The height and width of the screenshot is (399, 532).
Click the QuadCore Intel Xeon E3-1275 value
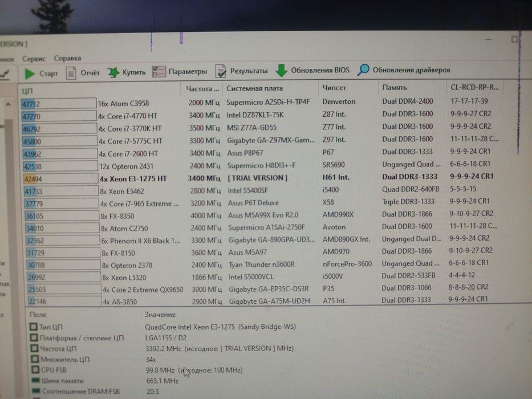pos(221,327)
